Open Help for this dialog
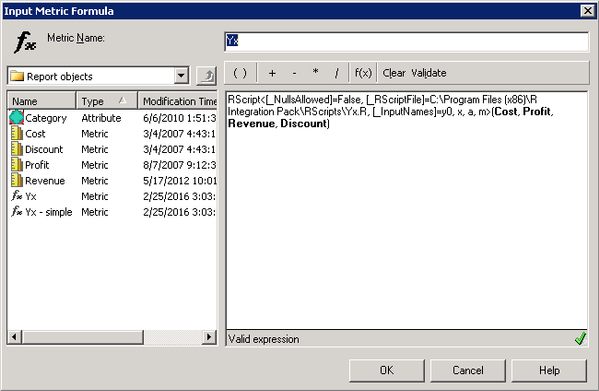This screenshot has height=391, width=599. pos(549,370)
